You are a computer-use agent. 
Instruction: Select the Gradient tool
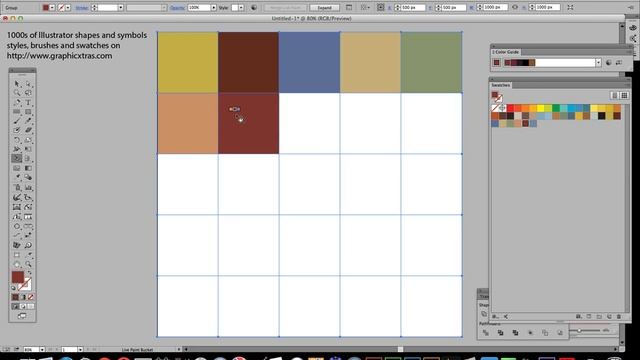point(28,168)
